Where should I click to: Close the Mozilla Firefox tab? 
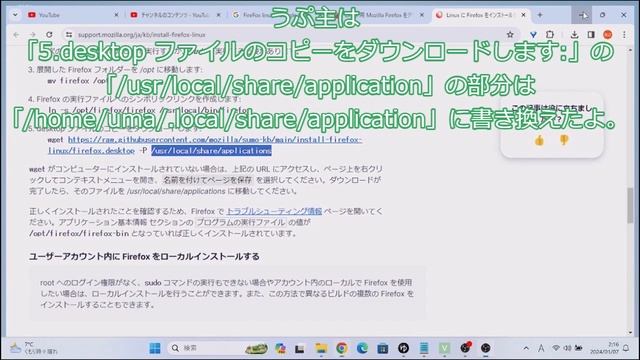[422, 15]
